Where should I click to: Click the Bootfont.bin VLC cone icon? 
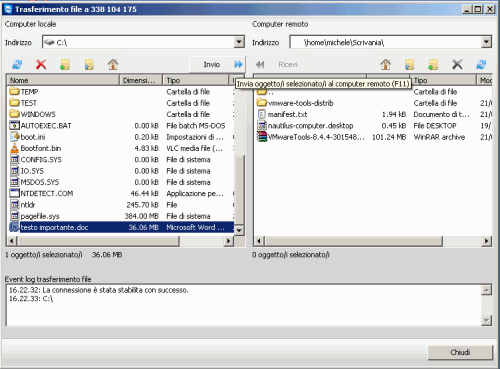[x=14, y=148]
